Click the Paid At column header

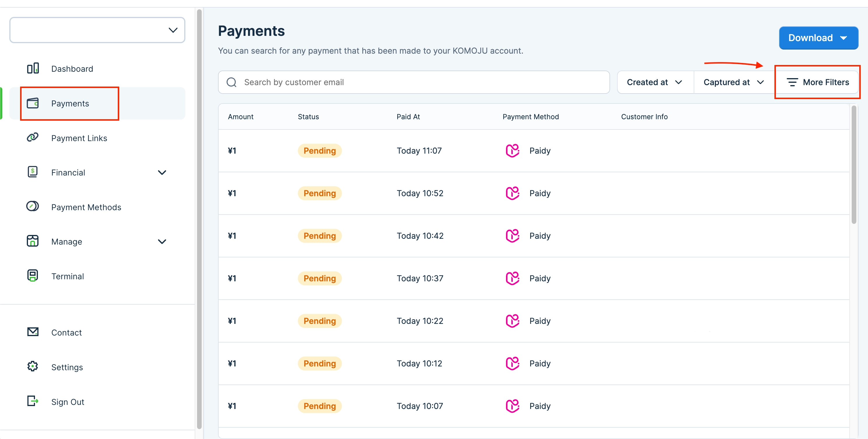pyautogui.click(x=408, y=117)
